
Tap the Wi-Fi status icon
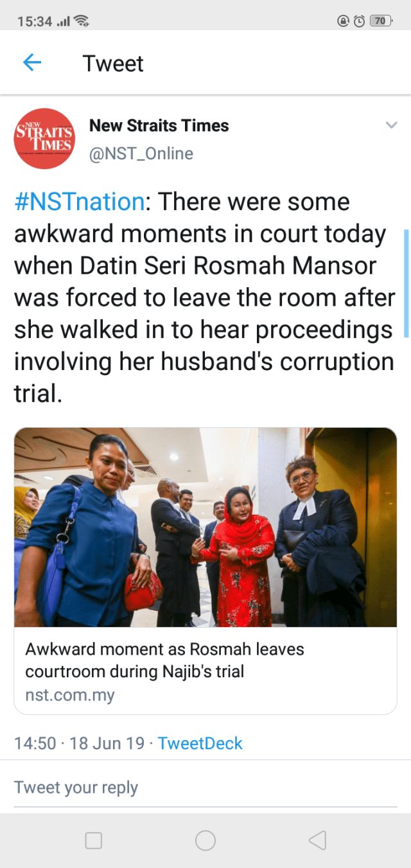tap(82, 21)
